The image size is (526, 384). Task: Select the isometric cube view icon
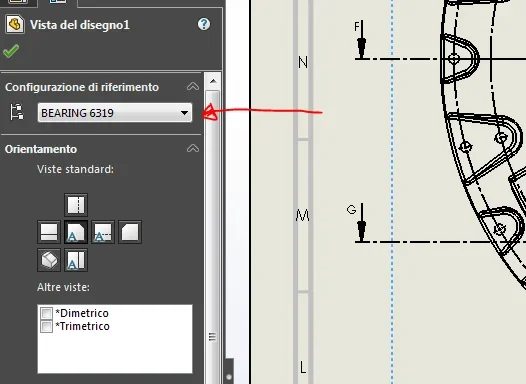click(49, 260)
